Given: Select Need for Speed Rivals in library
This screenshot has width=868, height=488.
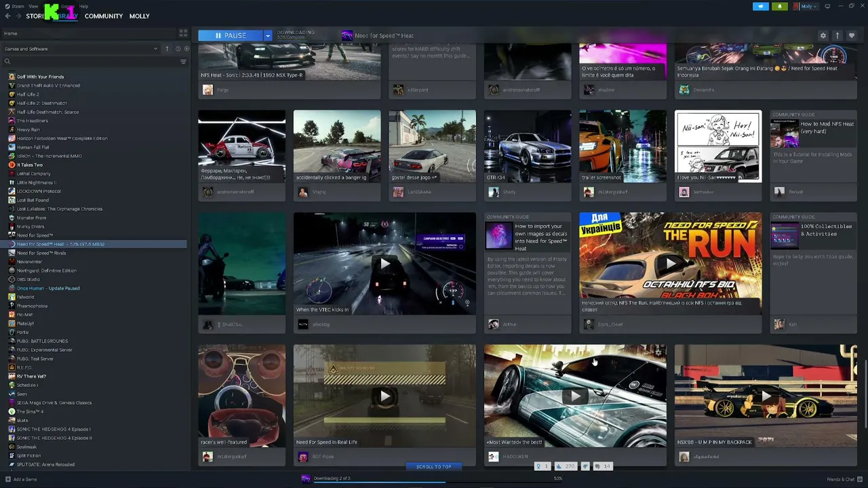Looking at the screenshot, I should coord(41,253).
